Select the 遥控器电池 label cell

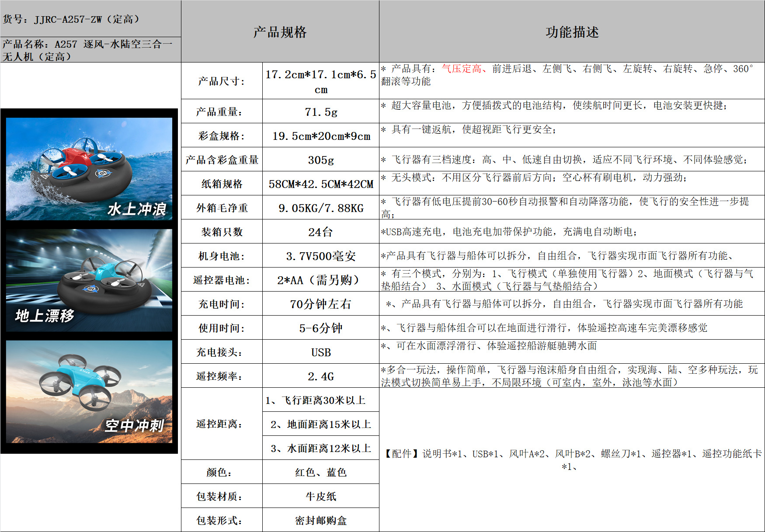click(222, 280)
